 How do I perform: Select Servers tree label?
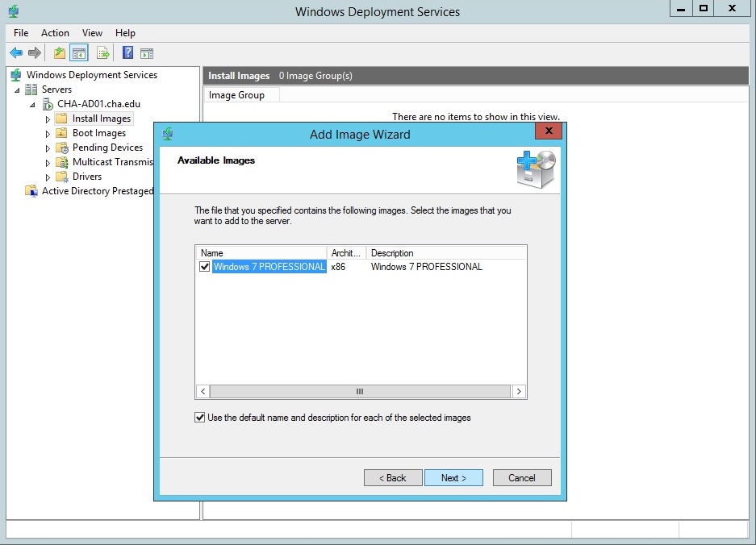57,89
